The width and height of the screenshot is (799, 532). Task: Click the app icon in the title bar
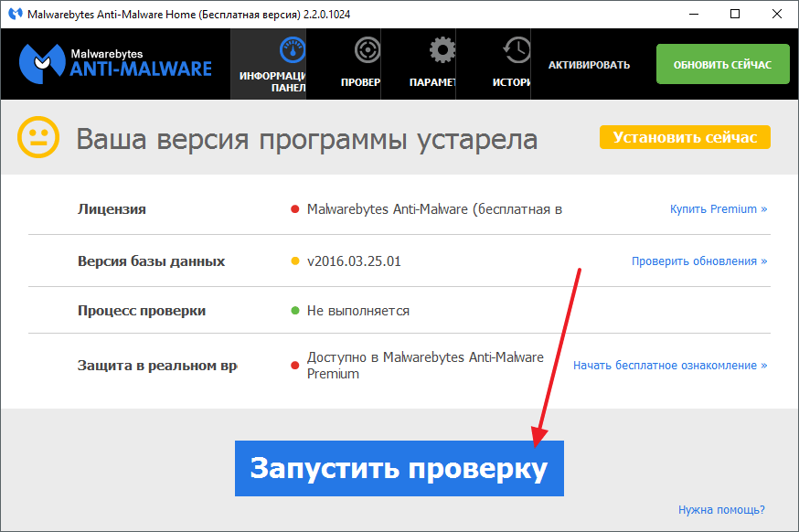(16, 15)
